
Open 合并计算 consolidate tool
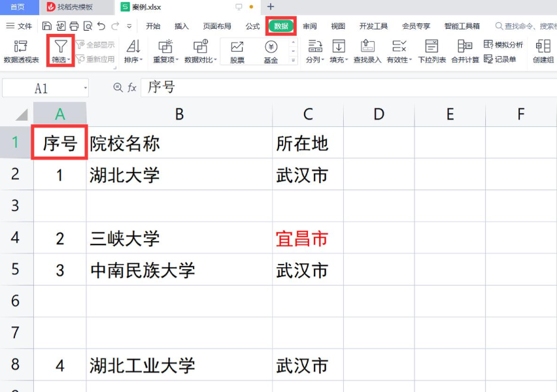click(x=465, y=52)
